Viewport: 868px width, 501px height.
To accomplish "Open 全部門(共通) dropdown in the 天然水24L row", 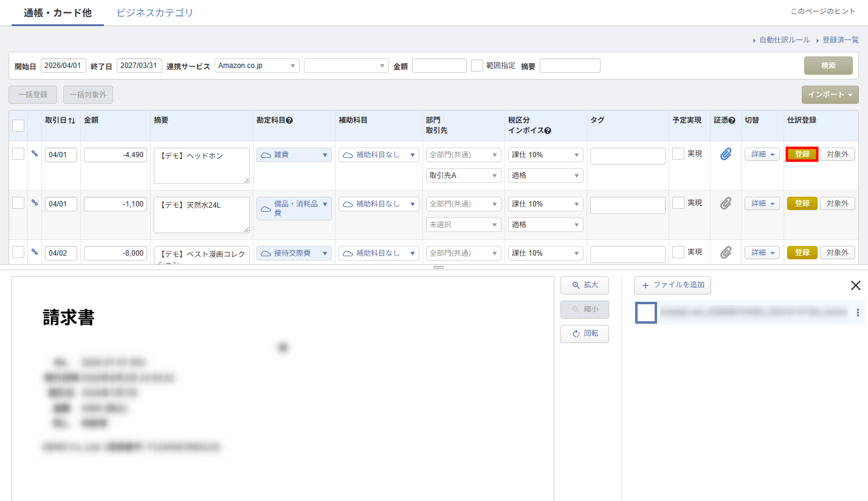I will 464,204.
